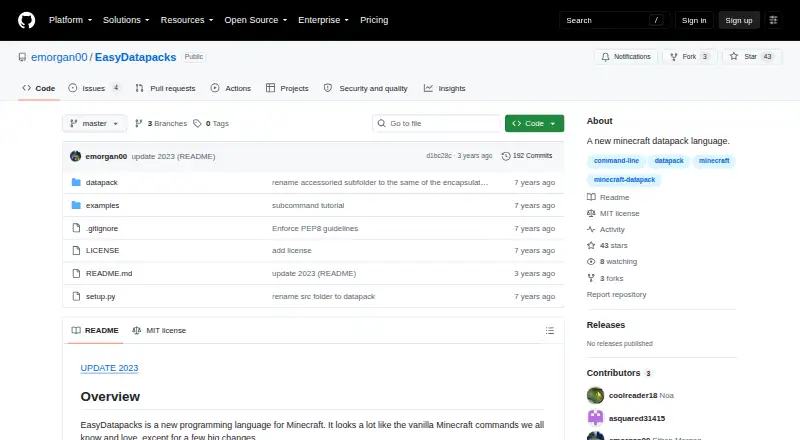
Task: Open the examples folder icon
Action: (x=76, y=205)
